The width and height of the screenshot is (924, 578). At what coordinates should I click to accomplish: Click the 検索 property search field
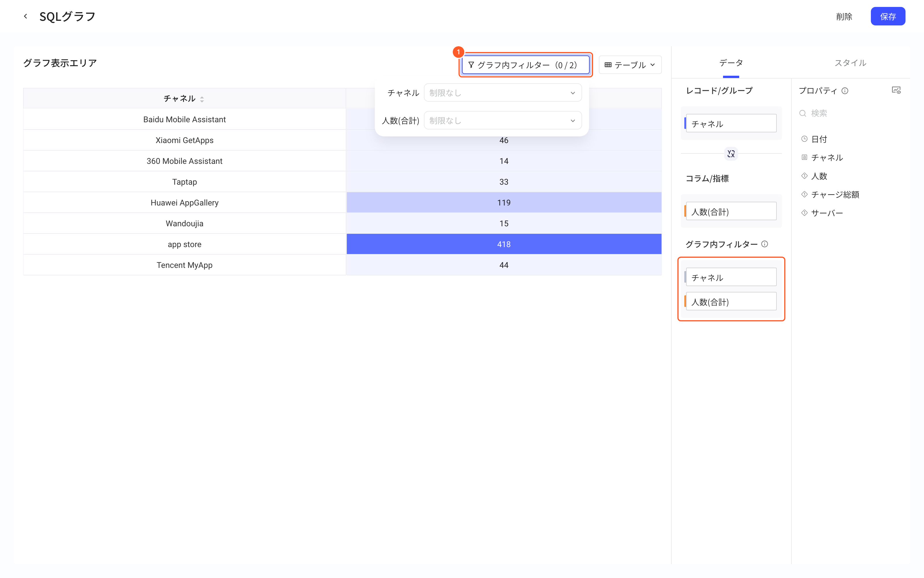[850, 113]
